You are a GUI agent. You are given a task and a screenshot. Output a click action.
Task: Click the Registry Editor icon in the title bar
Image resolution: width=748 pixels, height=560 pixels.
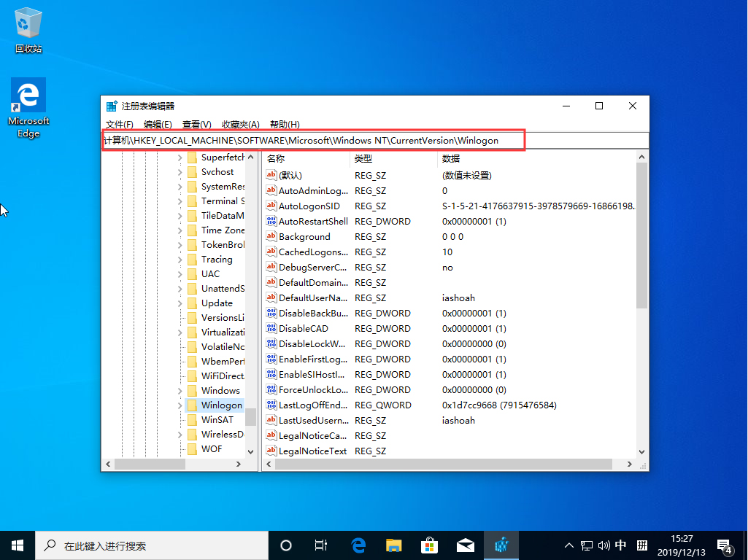111,105
